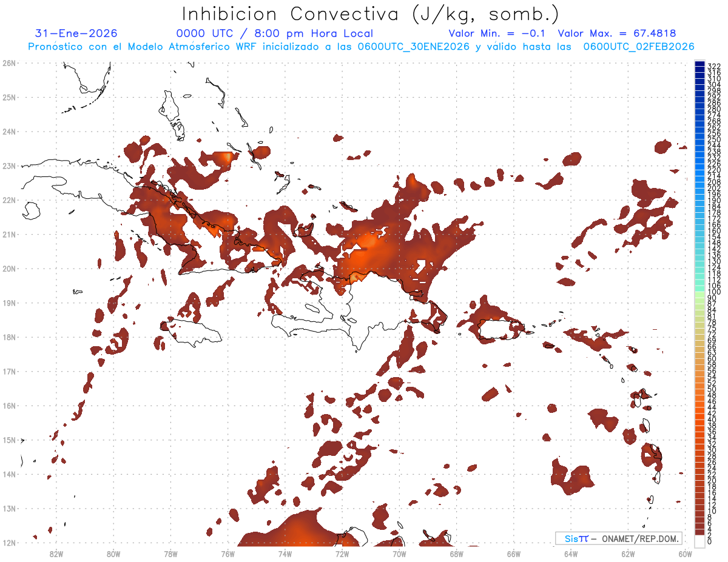Click the pale green 100 swatch on colorbar
Screen dimensions: 728x562
coord(699,293)
